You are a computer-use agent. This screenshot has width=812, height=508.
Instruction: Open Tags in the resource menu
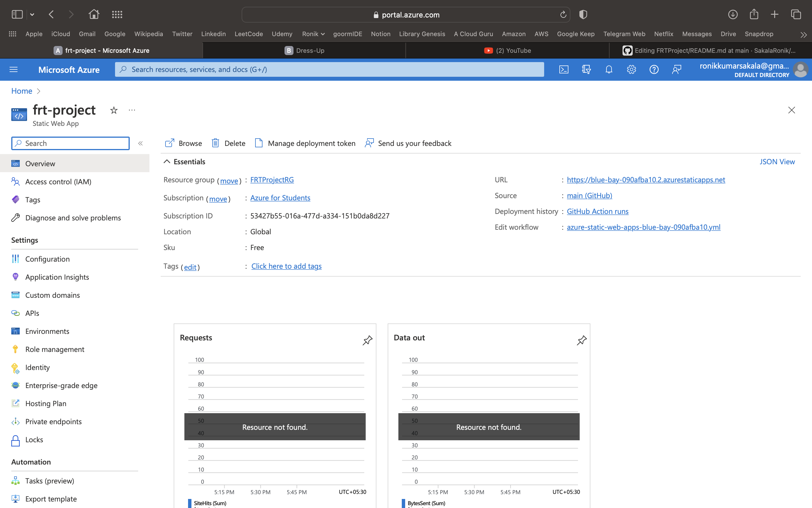click(x=74, y=200)
